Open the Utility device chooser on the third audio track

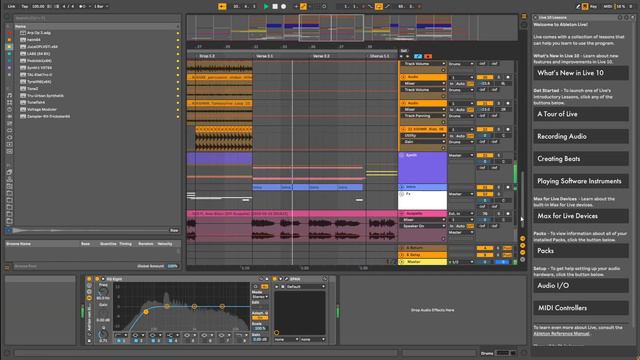(x=423, y=136)
